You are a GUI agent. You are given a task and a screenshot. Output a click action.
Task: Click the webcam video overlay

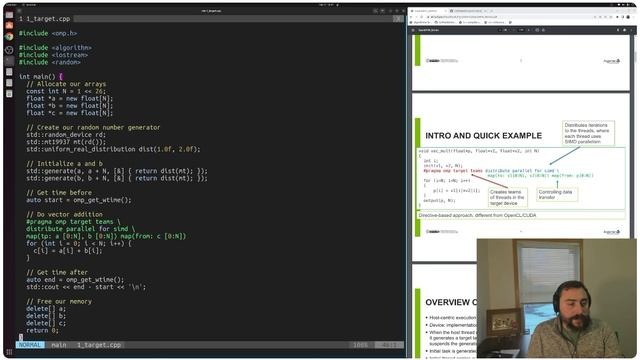click(x=557, y=298)
